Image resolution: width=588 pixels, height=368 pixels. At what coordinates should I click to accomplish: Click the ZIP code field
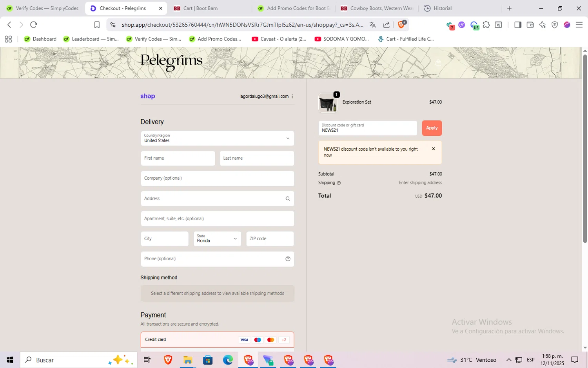tap(270, 239)
